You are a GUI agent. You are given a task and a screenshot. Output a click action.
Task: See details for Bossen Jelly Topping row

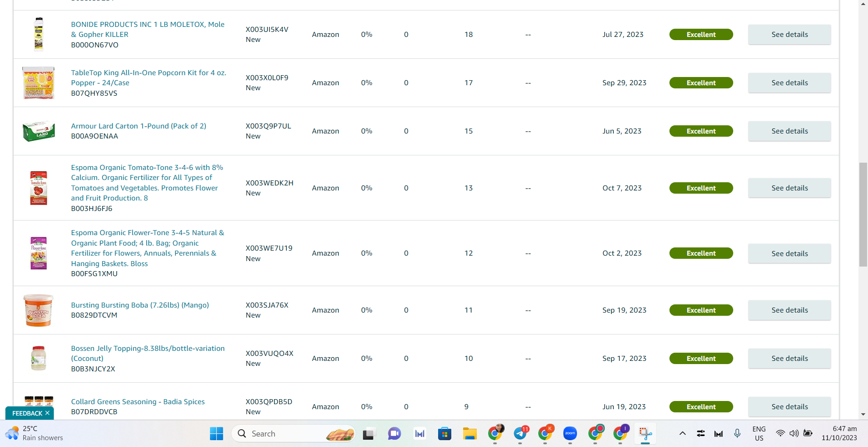789,359
